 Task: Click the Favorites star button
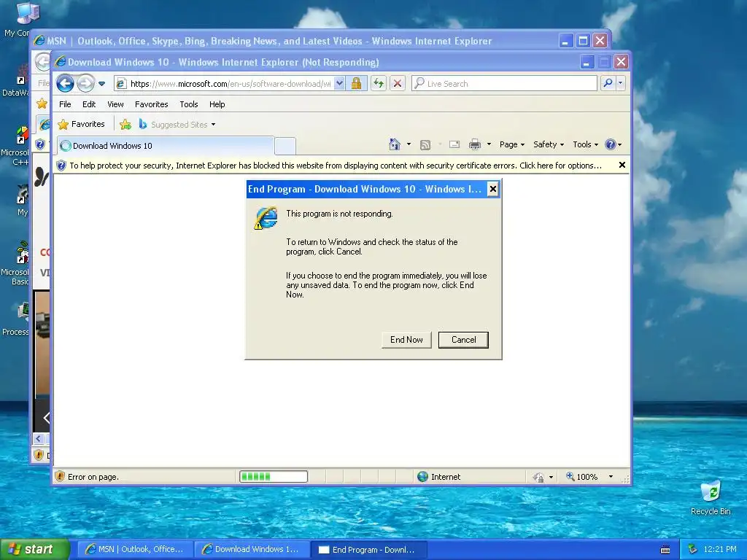pyautogui.click(x=81, y=124)
